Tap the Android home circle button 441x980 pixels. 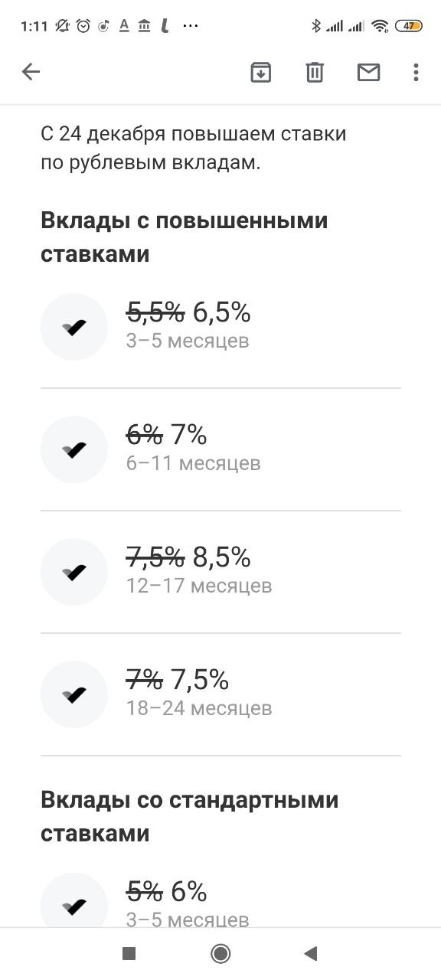(220, 953)
